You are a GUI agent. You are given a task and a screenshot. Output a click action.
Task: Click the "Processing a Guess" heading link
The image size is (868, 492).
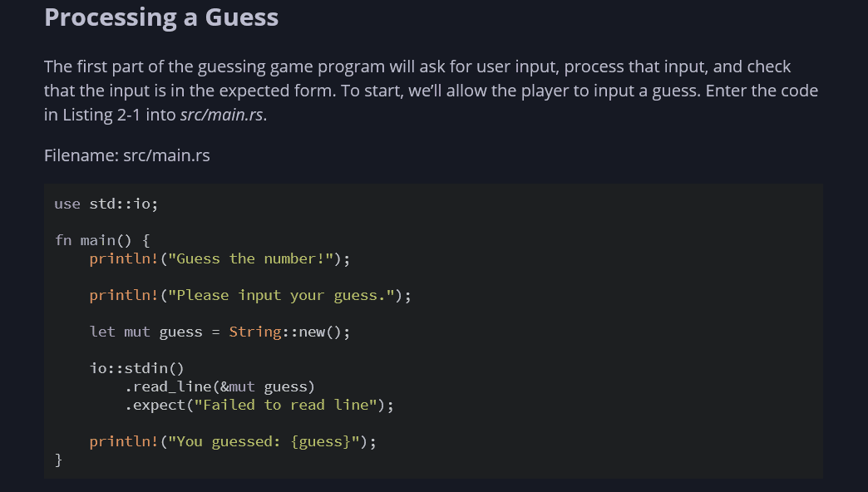161,17
